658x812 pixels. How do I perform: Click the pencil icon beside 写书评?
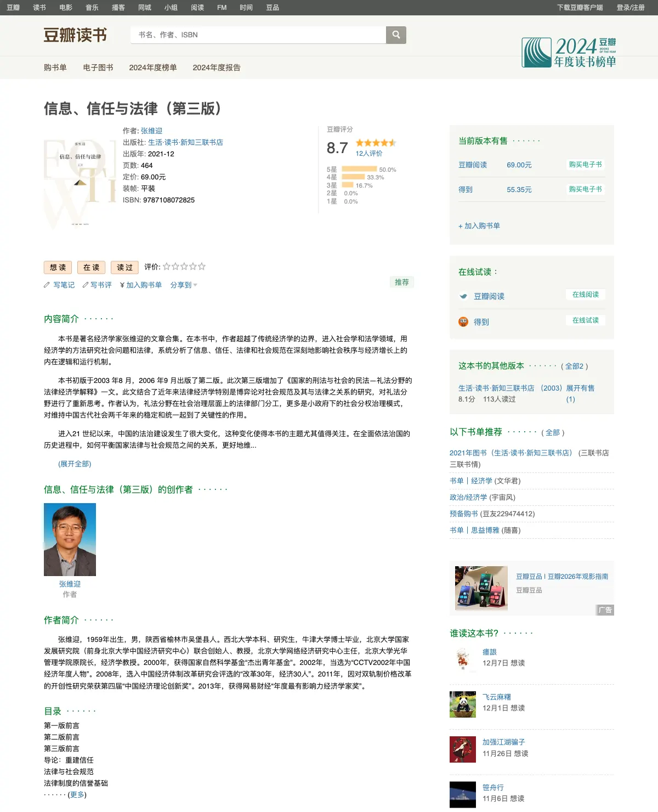tap(86, 285)
